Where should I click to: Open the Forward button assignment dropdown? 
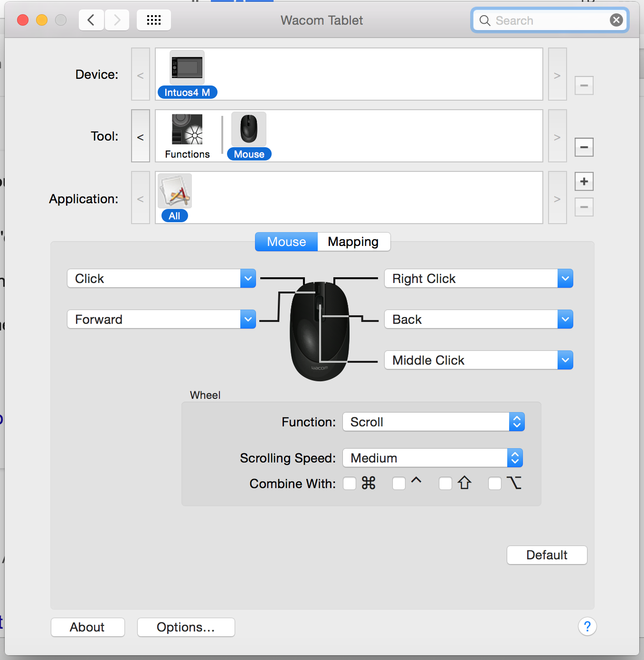[x=161, y=320]
